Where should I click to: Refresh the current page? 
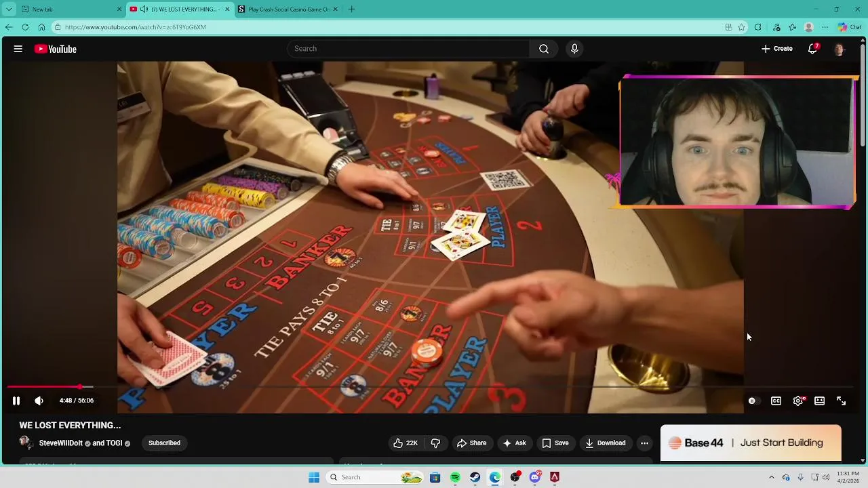point(25,27)
